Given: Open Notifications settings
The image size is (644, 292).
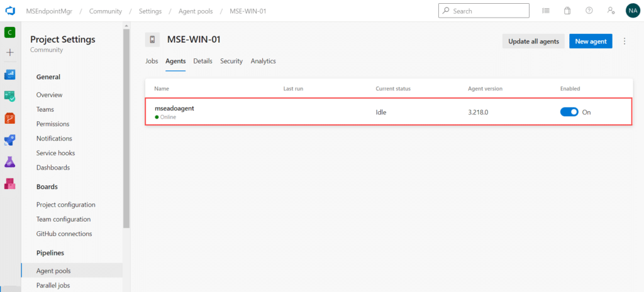Looking at the screenshot, I should point(54,139).
